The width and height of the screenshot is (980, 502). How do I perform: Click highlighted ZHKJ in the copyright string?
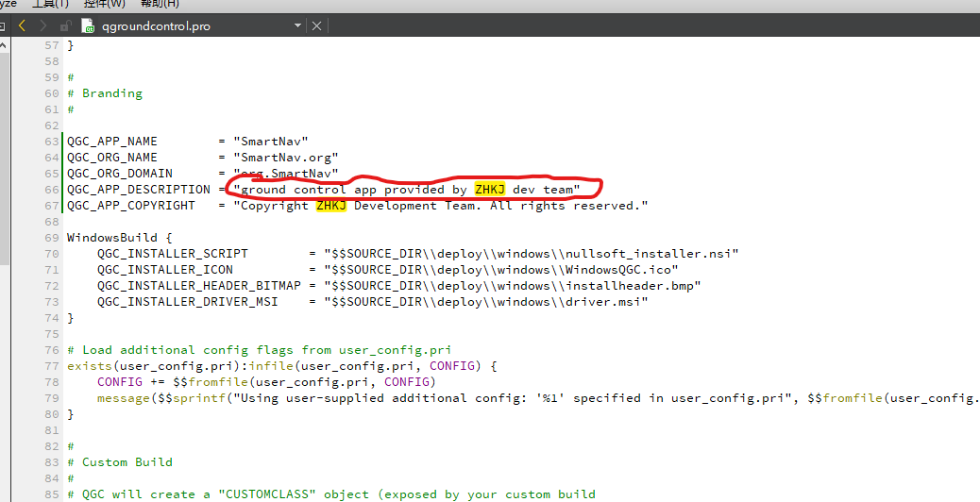tap(331, 206)
